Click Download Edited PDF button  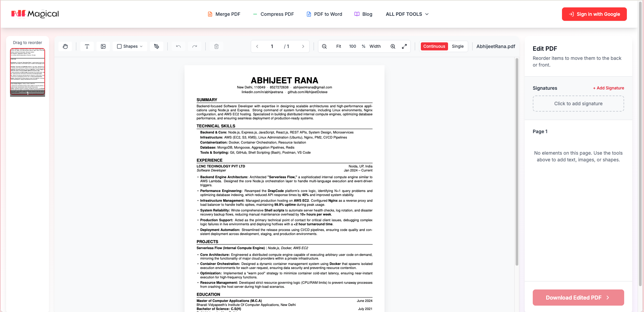coord(578,298)
